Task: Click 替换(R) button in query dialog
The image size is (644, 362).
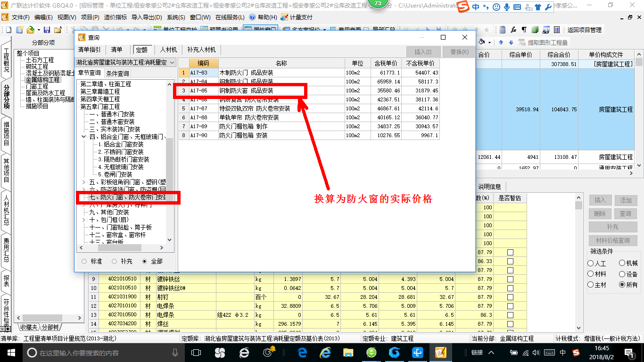Action: click(459, 52)
